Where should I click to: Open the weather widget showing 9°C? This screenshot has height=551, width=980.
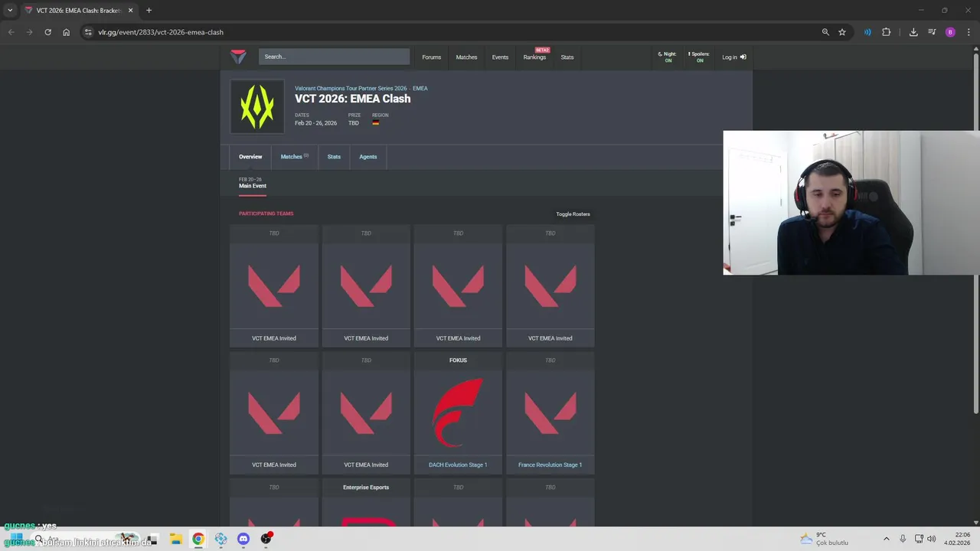(824, 539)
